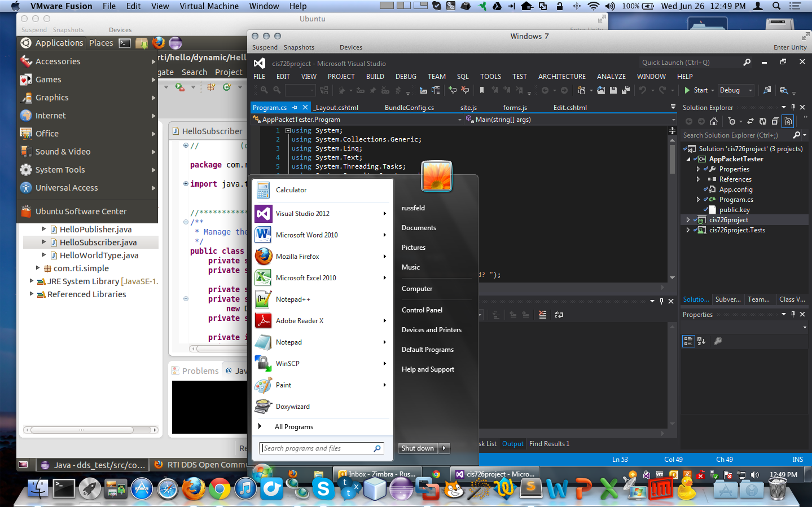Toggle Categorized view in Properties panel
Screen dimensions: 812x507
688,341
